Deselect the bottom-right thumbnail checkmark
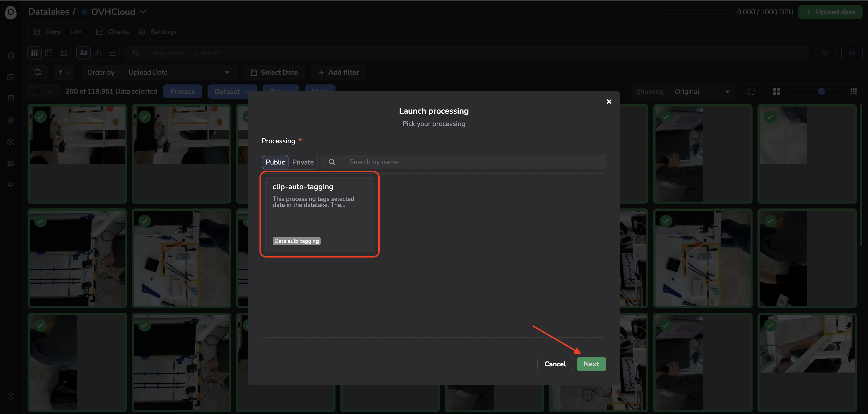This screenshot has width=868, height=414. tap(770, 325)
